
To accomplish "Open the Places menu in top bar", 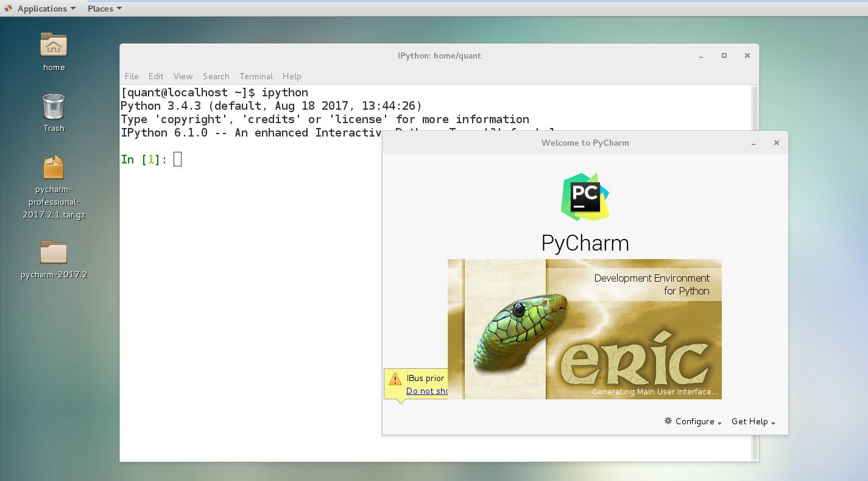I will (x=104, y=9).
